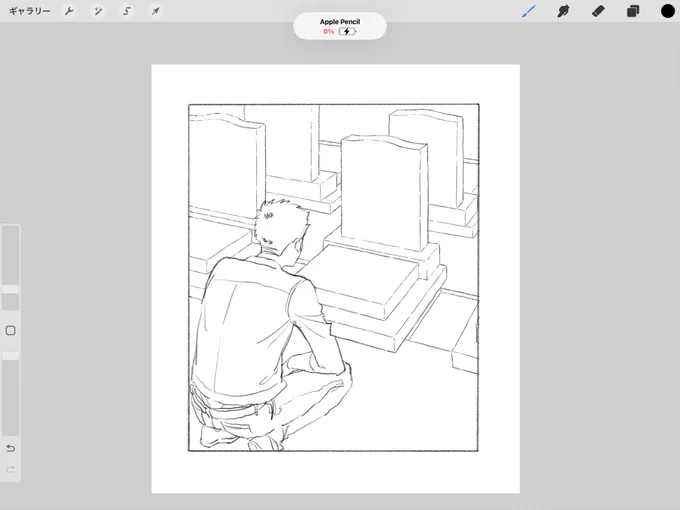Screen dimensions: 680x510
Task: Tap the undo arrow
Action: coord(10,448)
